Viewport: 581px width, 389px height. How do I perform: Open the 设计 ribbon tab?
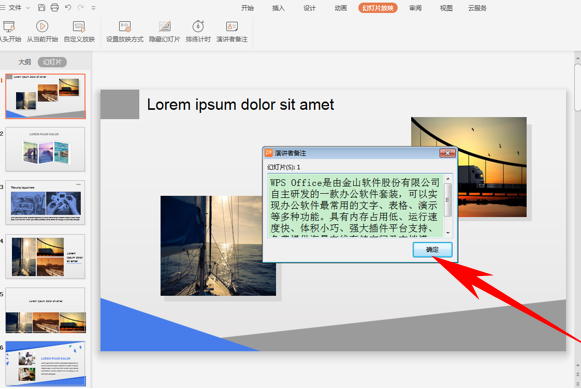(x=309, y=8)
